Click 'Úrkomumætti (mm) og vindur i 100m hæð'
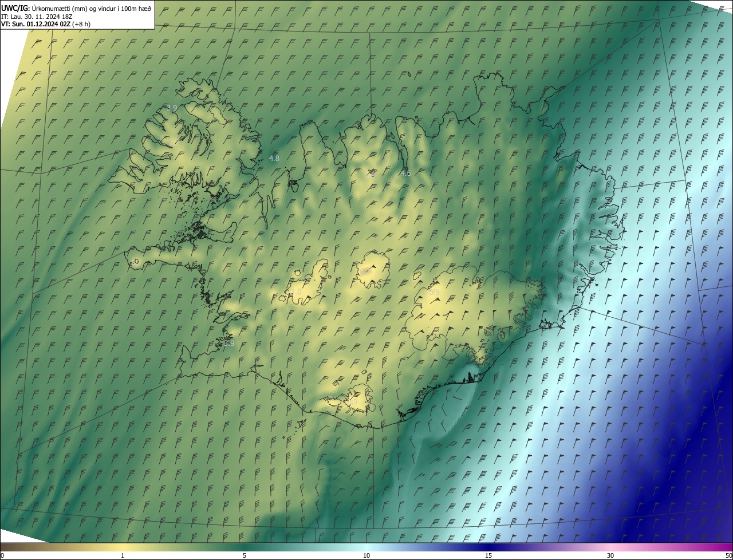This screenshot has height=560, width=733. point(92,8)
